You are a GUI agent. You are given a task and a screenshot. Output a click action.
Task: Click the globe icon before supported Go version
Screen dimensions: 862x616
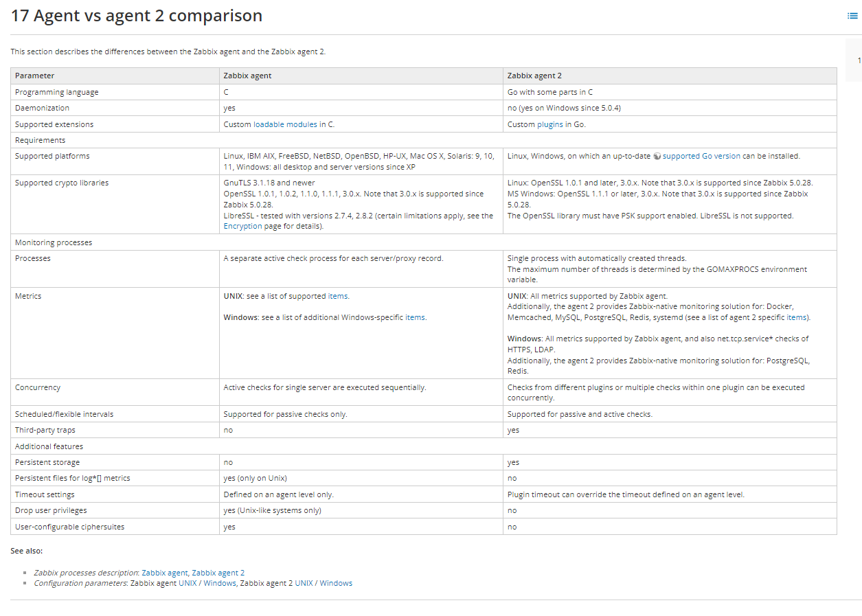pos(657,157)
